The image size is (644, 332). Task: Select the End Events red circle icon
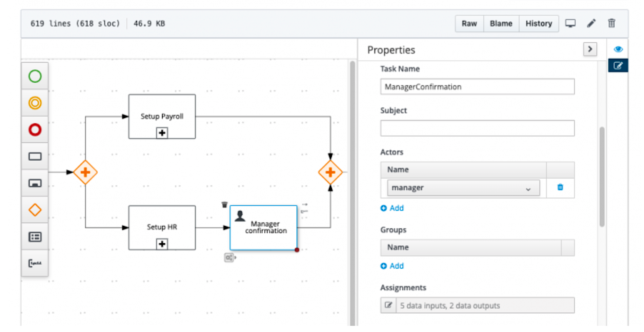click(x=35, y=130)
